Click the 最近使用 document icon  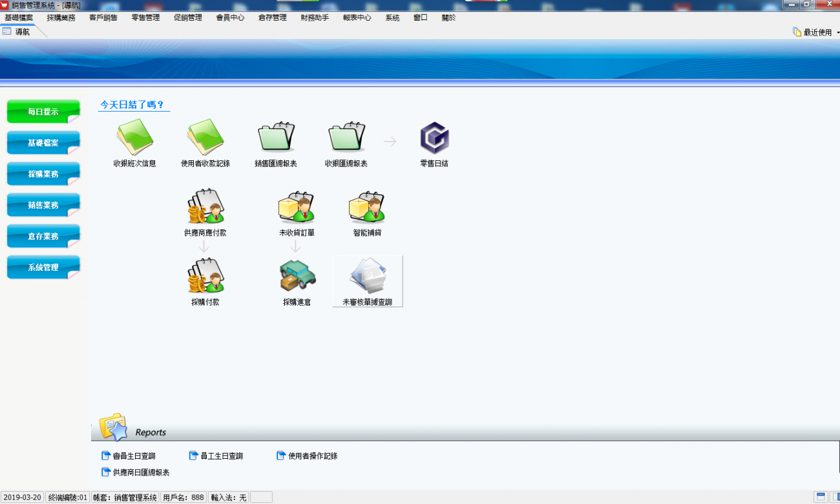797,32
